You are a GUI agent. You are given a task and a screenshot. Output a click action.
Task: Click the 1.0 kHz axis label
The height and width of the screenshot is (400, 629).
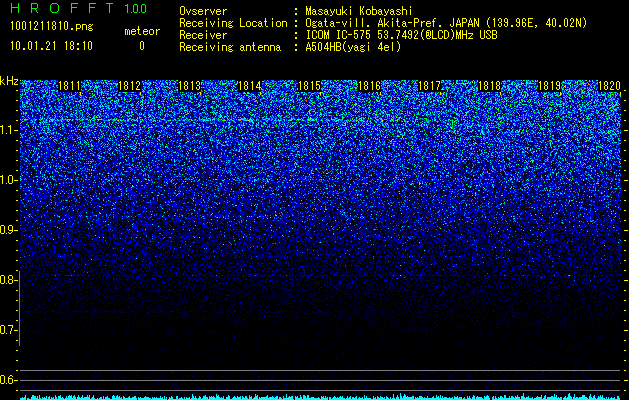tap(8, 180)
